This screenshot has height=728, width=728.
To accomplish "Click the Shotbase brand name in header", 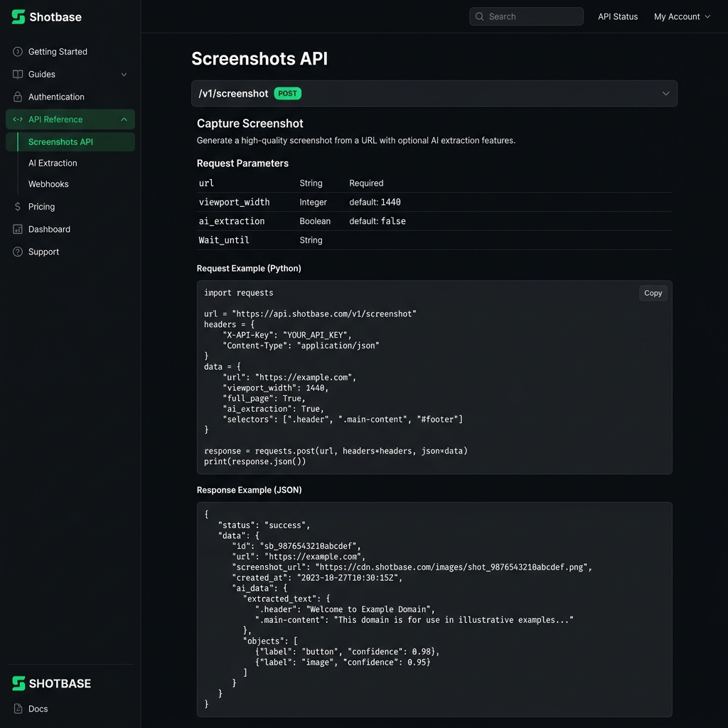I will [x=55, y=17].
